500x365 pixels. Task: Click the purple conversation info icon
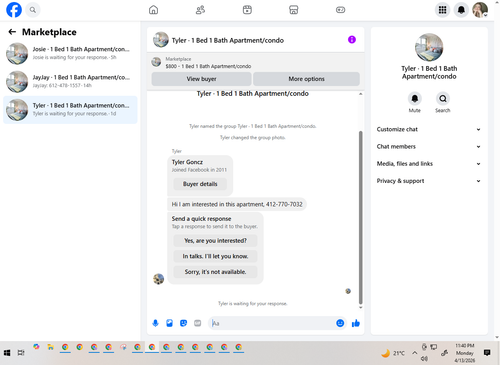(x=352, y=40)
